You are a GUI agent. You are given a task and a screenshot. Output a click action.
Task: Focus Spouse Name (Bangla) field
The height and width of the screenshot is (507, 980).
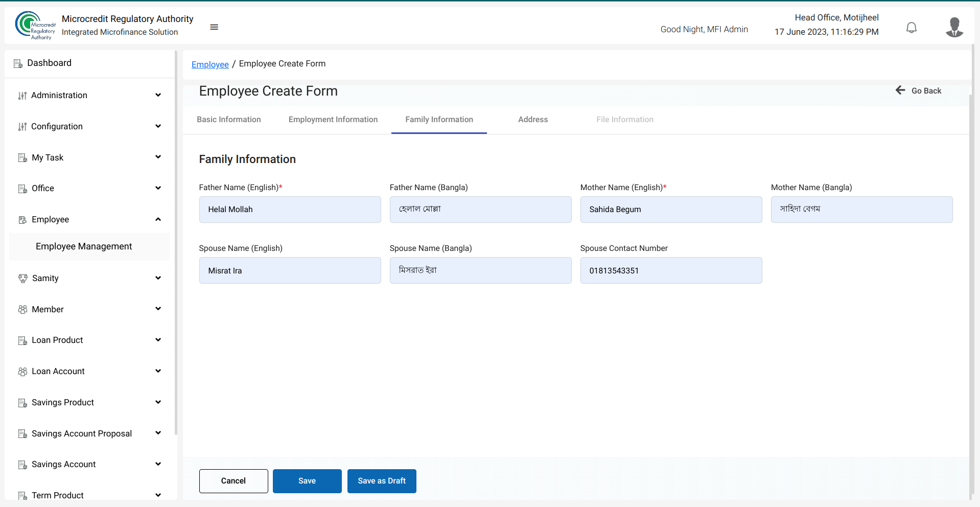point(481,270)
